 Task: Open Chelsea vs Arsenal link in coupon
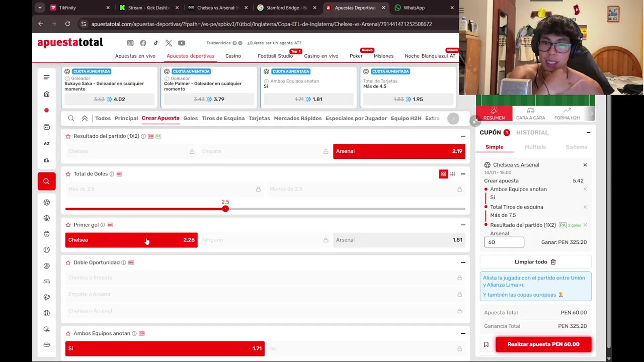pos(516,165)
